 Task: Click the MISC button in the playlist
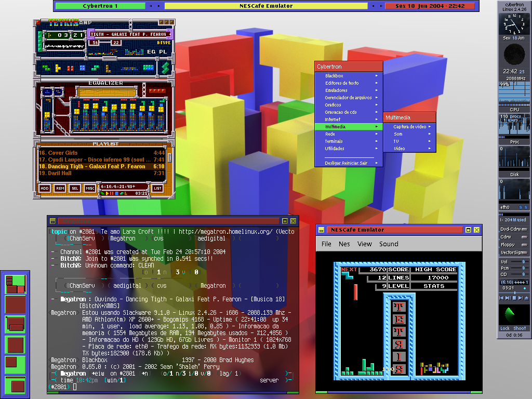click(x=90, y=188)
